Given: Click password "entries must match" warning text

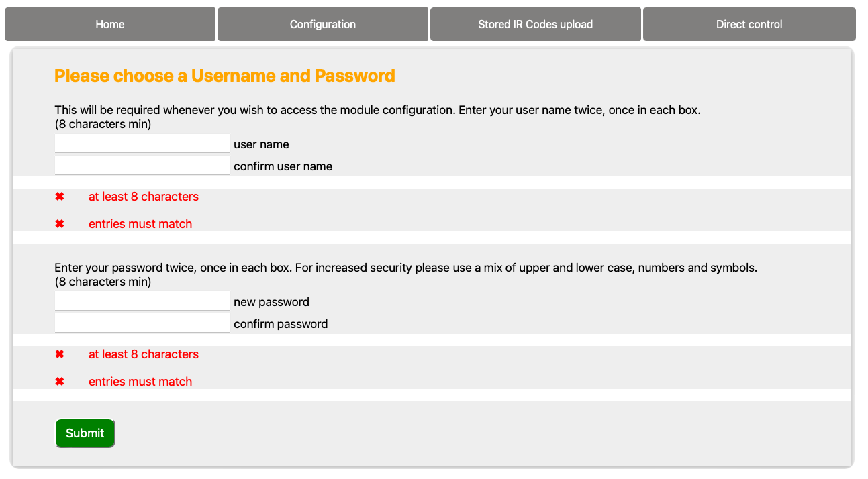Looking at the screenshot, I should (140, 382).
